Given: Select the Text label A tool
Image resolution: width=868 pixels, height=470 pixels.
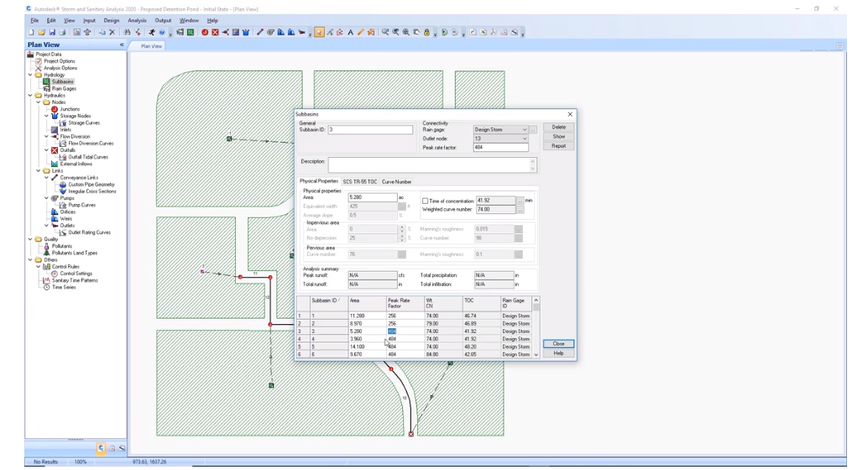Looking at the screenshot, I should 350,33.
